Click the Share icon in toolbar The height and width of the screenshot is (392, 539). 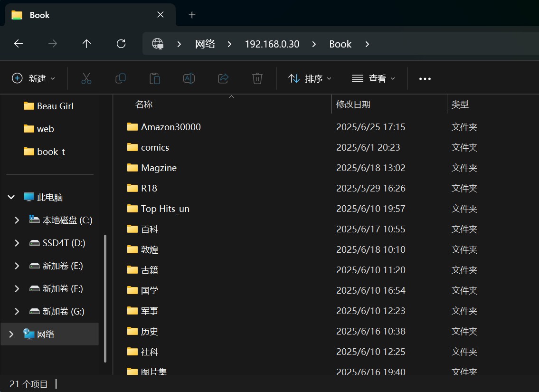(x=223, y=78)
